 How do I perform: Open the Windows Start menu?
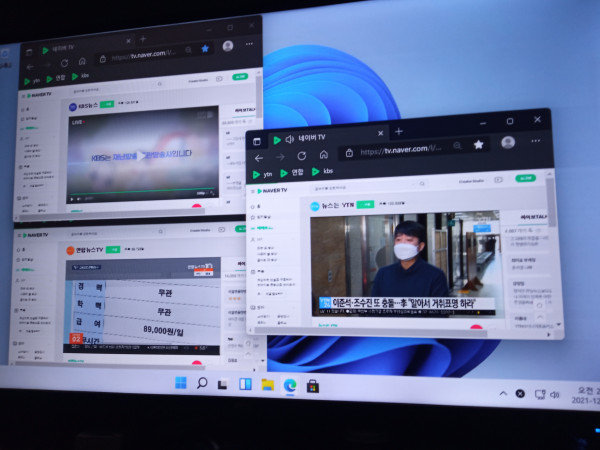(x=181, y=382)
